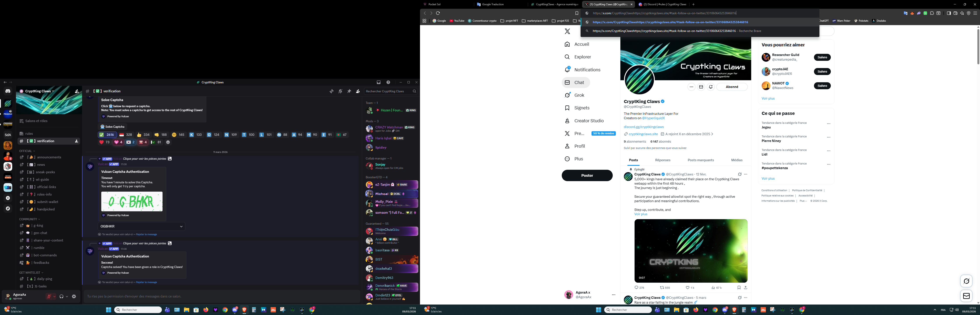The image size is (980, 315).
Task: Open X Notifications bell
Action: coord(567,70)
